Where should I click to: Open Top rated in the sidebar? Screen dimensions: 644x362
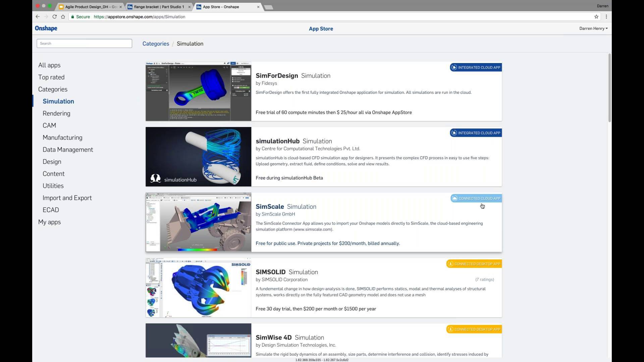(x=51, y=77)
